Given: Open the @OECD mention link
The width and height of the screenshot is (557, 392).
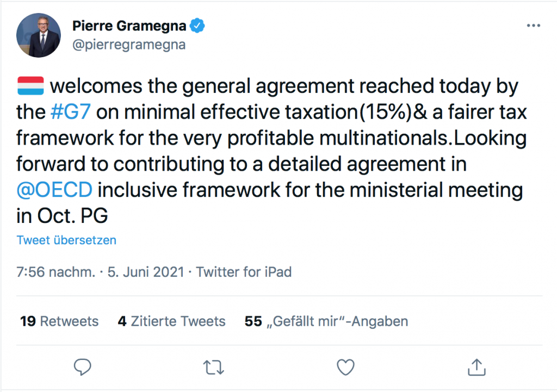Looking at the screenshot, I should pyautogui.click(x=54, y=190).
